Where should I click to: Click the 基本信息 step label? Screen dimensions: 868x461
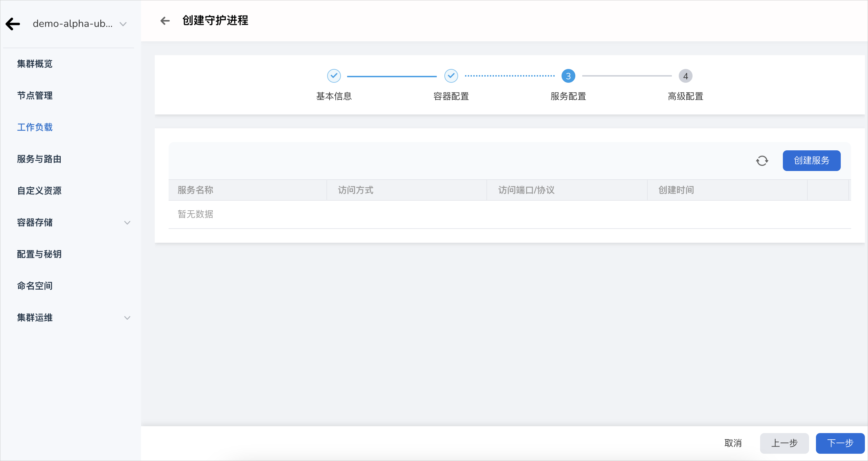334,96
